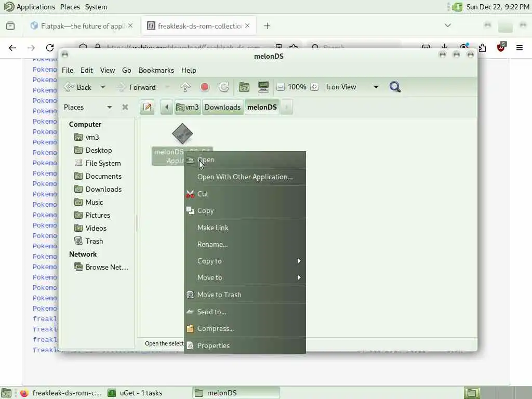Toggle the text location edit icon
The image size is (532, 399).
point(147,107)
